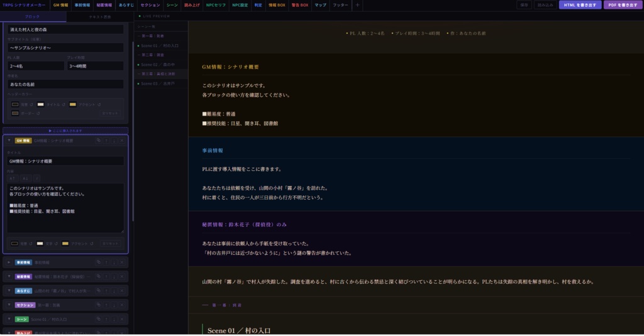Duplicate the GM情報 block
The image size is (644, 336).
[x=98, y=140]
